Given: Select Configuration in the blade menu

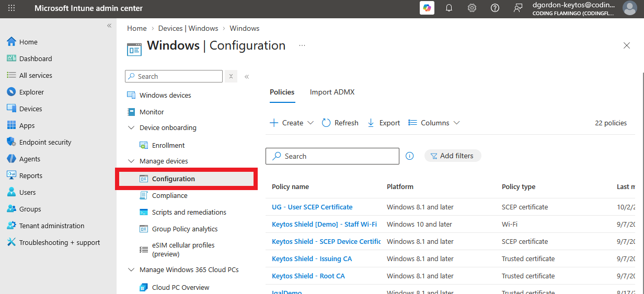Looking at the screenshot, I should point(186,179).
